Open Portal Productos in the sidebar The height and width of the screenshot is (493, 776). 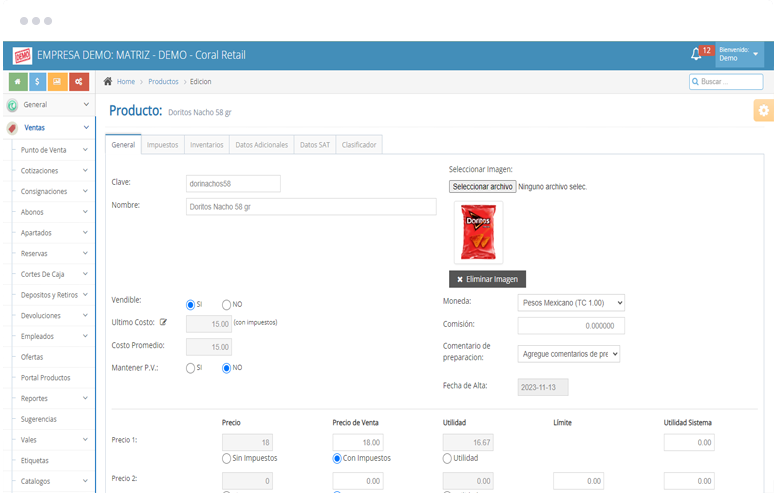tap(46, 378)
